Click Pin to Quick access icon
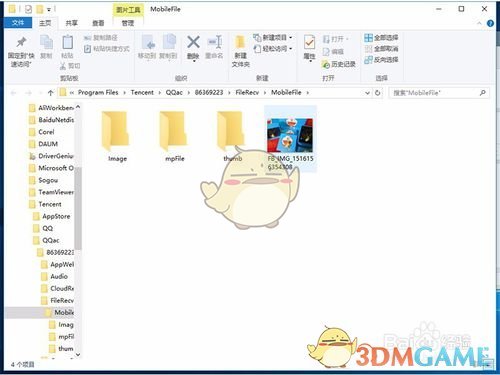The width and height of the screenshot is (500, 375). pos(21,42)
